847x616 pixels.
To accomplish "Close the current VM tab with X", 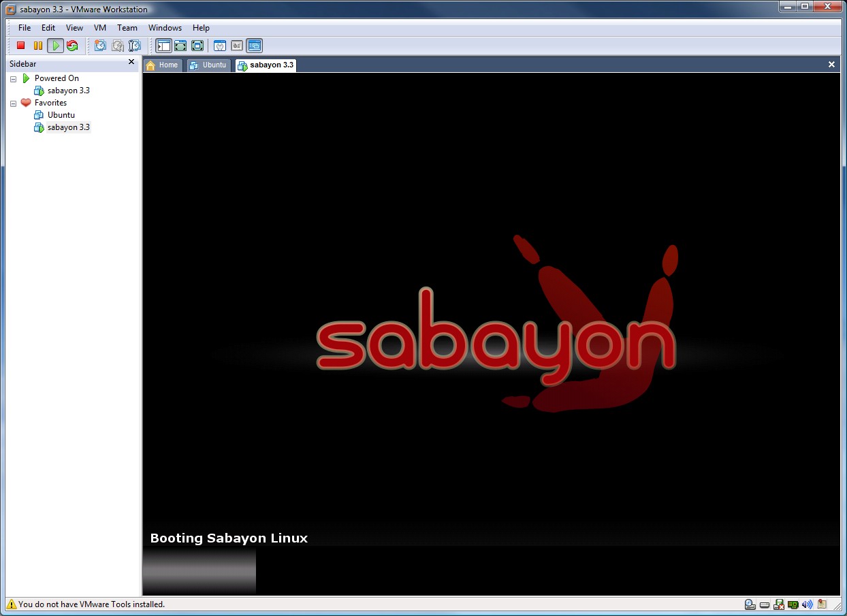I will (x=831, y=64).
